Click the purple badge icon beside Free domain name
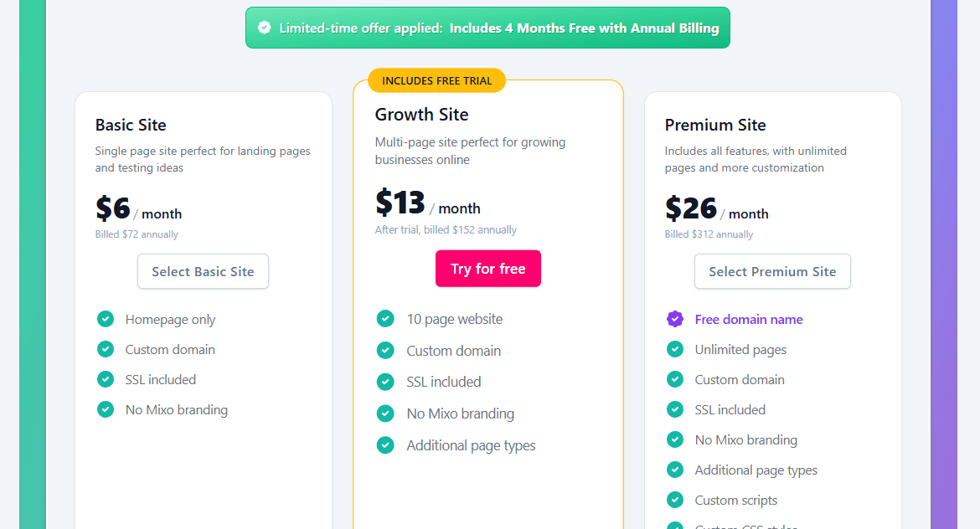This screenshot has width=980, height=529. pyautogui.click(x=674, y=319)
